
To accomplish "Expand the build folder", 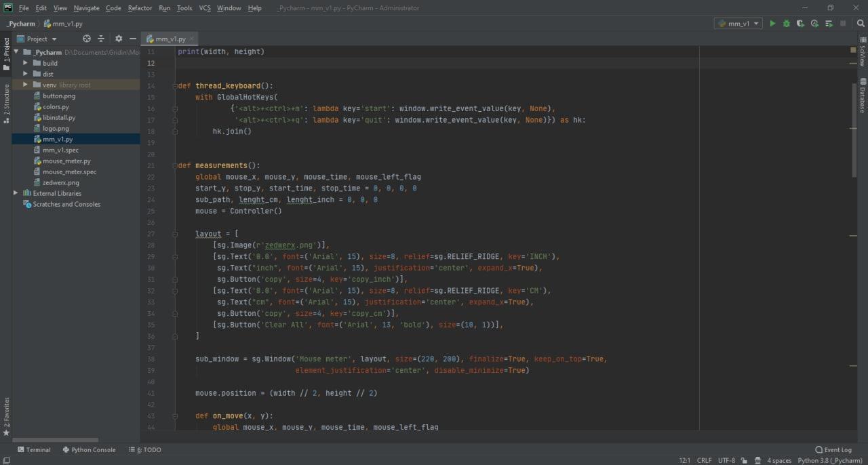I will tap(26, 63).
